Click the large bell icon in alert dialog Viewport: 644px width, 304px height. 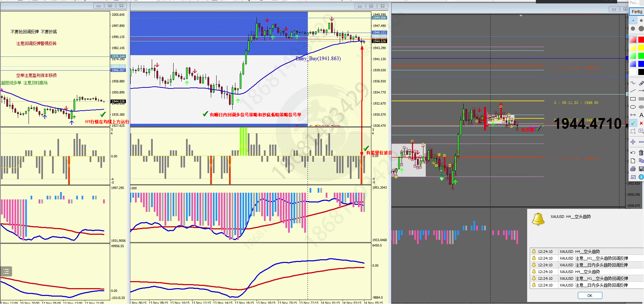coord(538,219)
